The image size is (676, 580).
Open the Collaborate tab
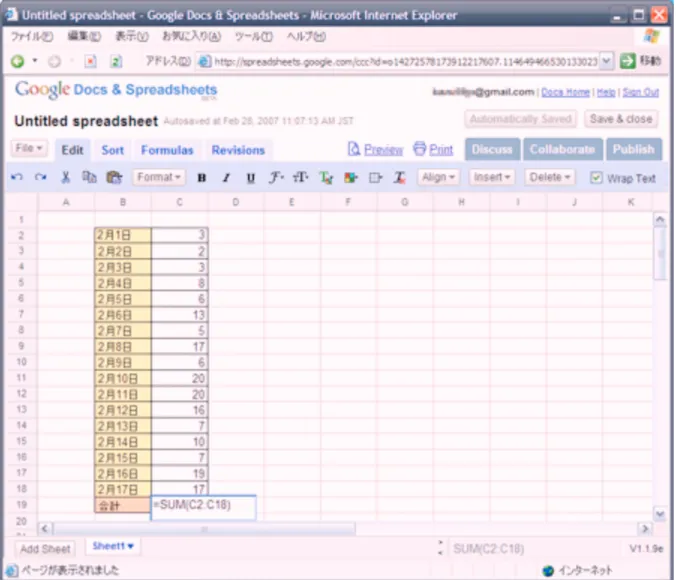pos(562,149)
